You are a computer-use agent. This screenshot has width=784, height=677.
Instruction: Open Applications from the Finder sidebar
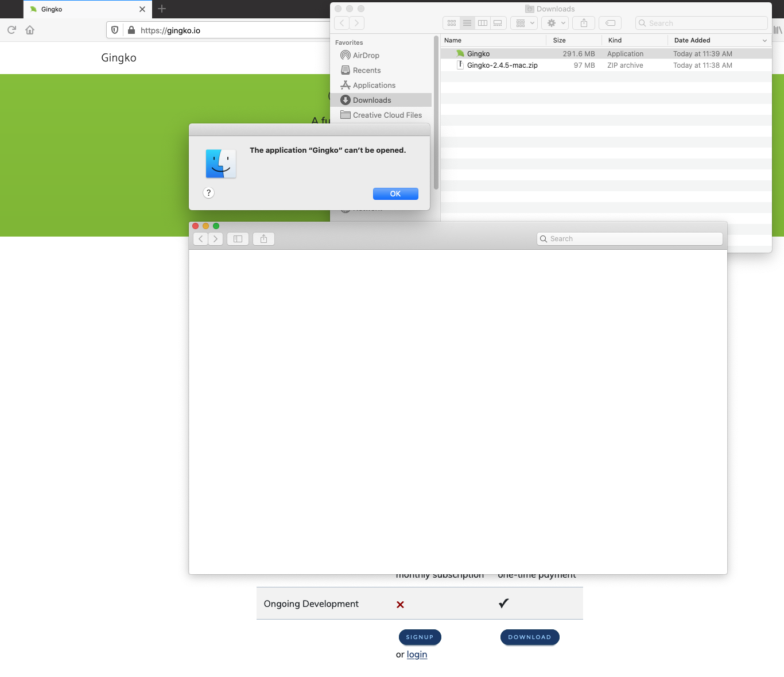pos(374,85)
